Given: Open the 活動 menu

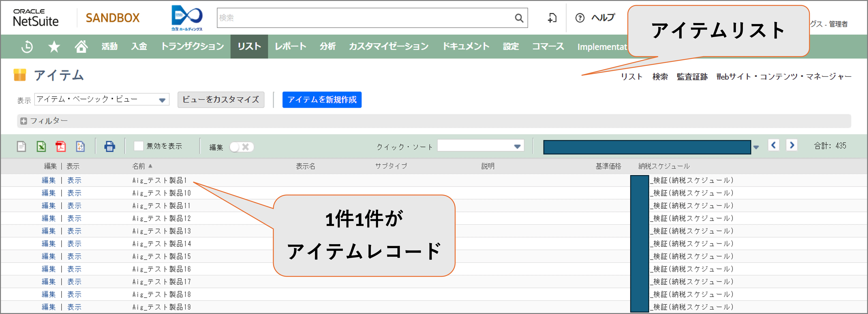Looking at the screenshot, I should point(110,46).
